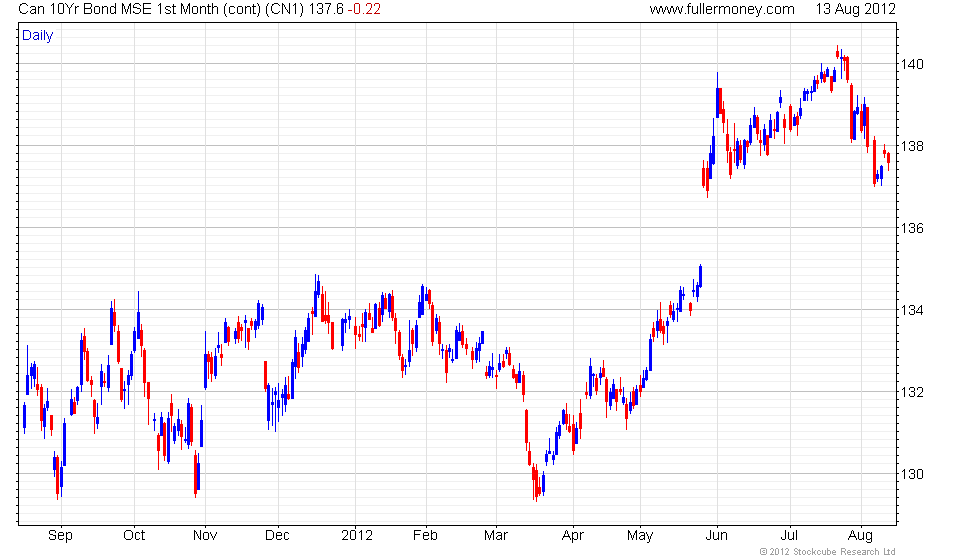The height and width of the screenshot is (560, 980).
Task: Click the last price '137.6'
Action: [x=326, y=9]
